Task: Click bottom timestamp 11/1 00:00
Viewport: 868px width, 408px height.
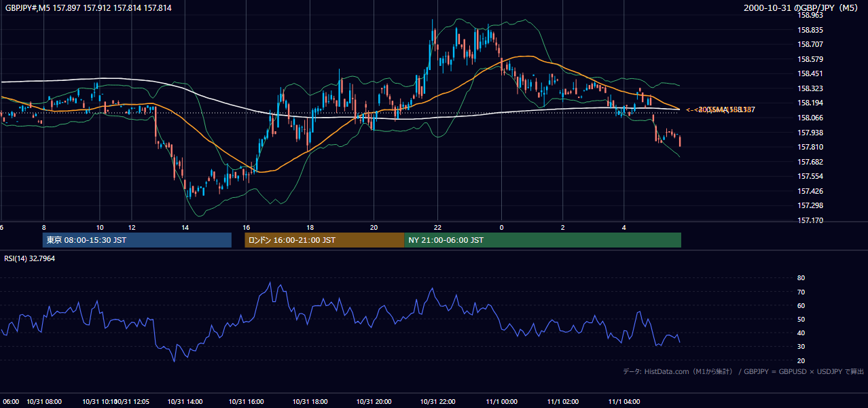Action: pyautogui.click(x=501, y=402)
